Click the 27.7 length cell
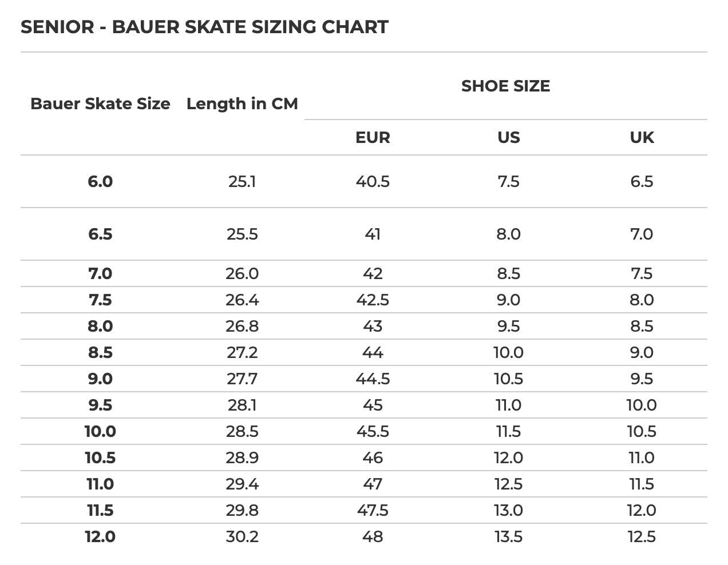This screenshot has height=565, width=728. coord(242,379)
